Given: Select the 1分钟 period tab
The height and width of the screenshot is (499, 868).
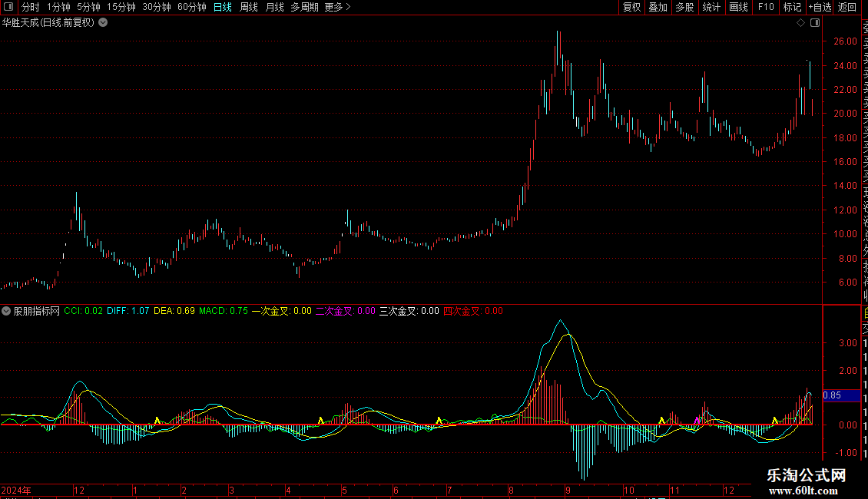Looking at the screenshot, I should click(x=58, y=7).
